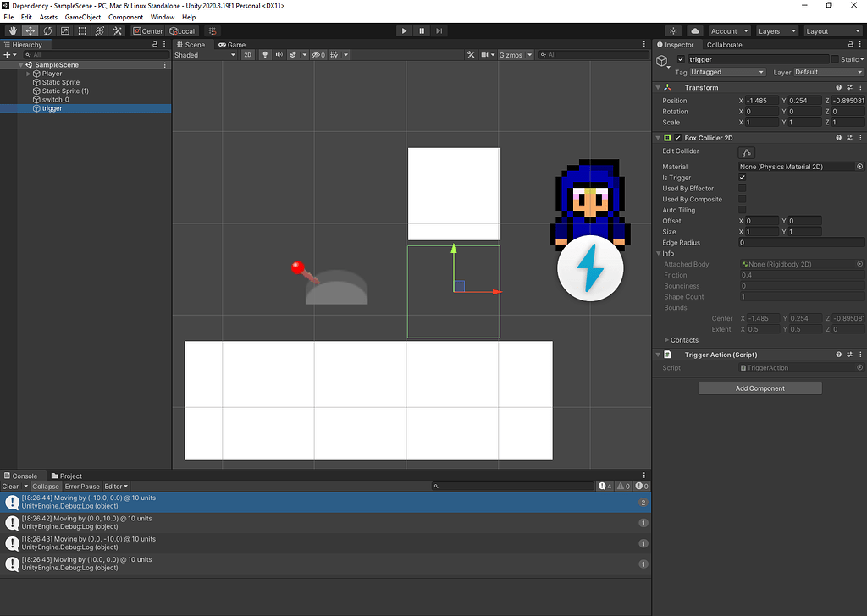Expand the Contacts foldout
This screenshot has height=616, width=867.
tap(666, 340)
